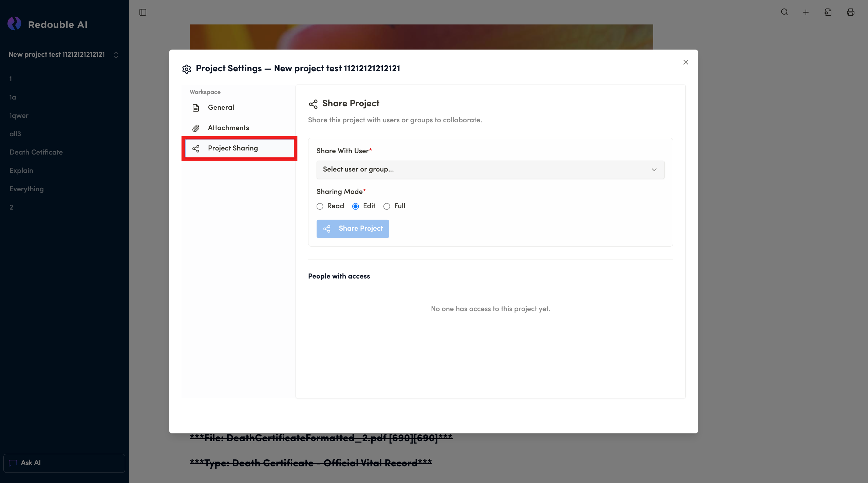Click the plus icon in top toolbar
The width and height of the screenshot is (868, 483).
tap(806, 12)
